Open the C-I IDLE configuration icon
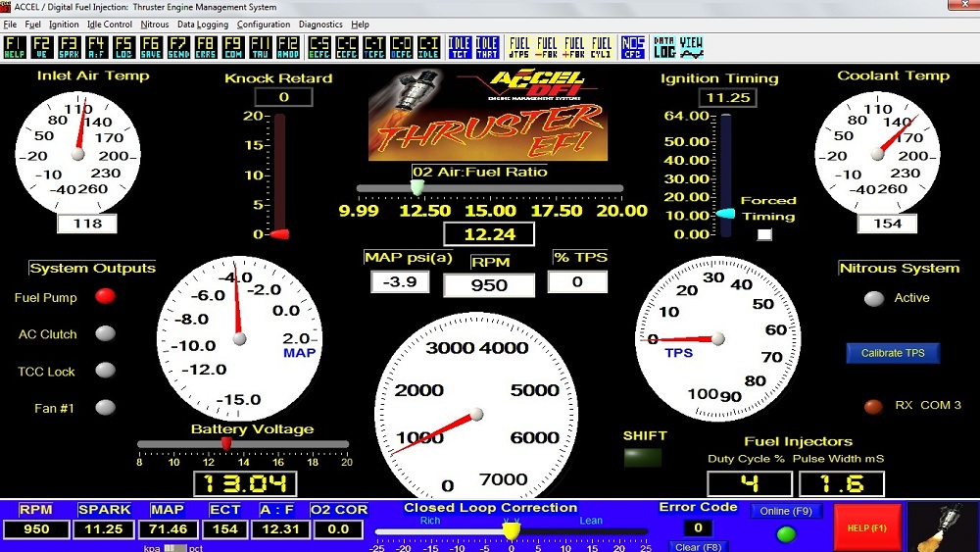 click(428, 47)
